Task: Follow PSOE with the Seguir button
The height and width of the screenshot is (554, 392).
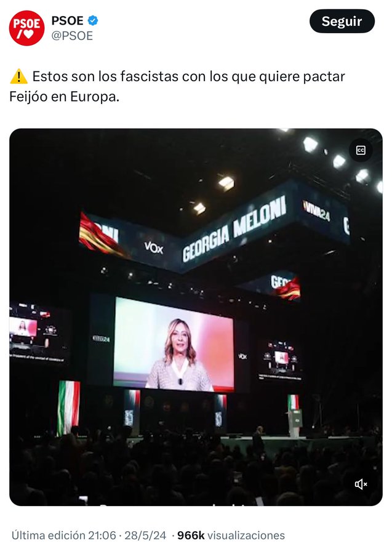Action: pos(342,21)
